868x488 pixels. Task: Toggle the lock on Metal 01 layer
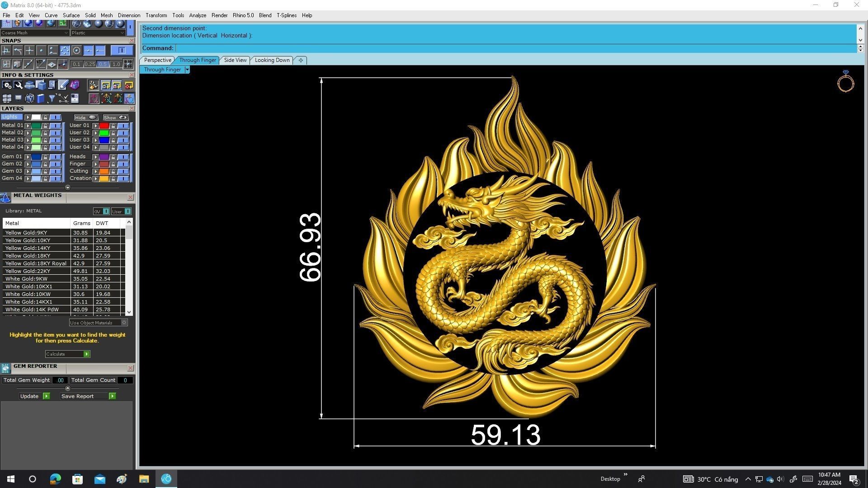(45, 126)
